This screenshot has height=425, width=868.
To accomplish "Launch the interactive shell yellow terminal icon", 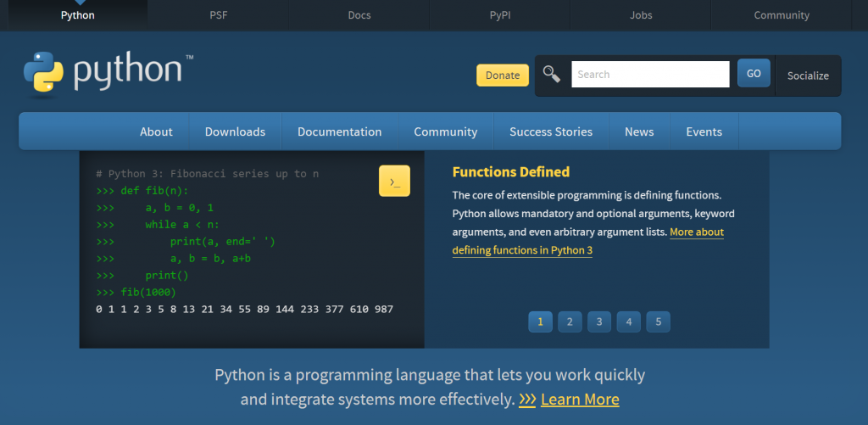I will (x=394, y=181).
